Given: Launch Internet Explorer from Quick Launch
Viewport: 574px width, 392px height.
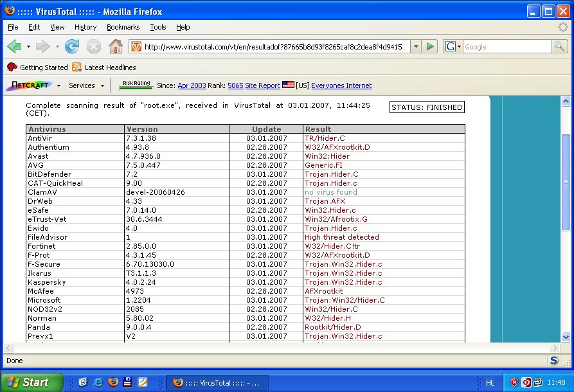Looking at the screenshot, I should pyautogui.click(x=98, y=382).
